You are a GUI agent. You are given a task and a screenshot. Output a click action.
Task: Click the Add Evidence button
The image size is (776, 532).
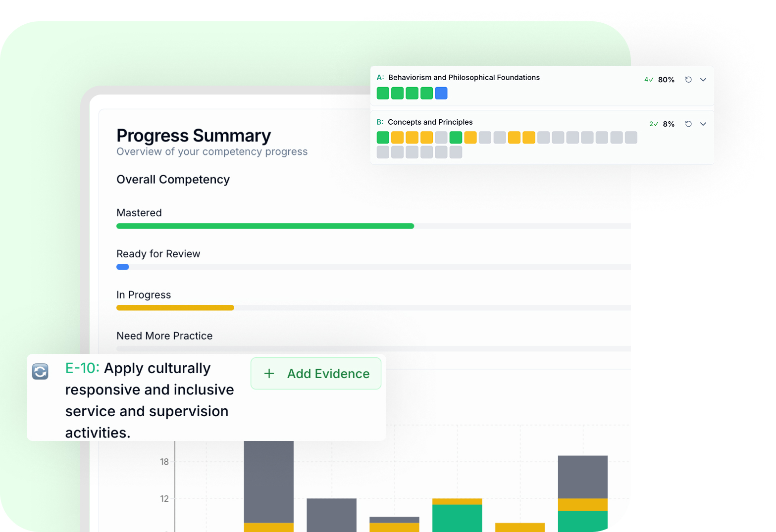point(315,374)
